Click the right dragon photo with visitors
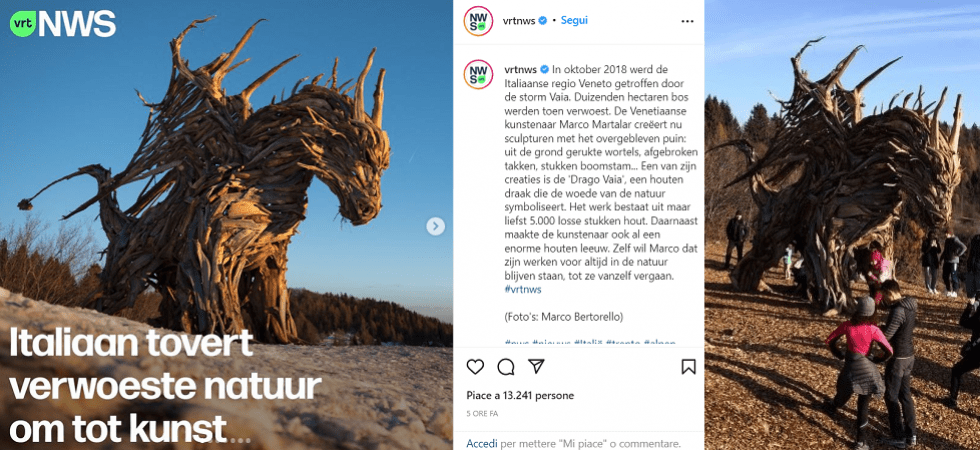This screenshot has height=450, width=980. point(842,225)
